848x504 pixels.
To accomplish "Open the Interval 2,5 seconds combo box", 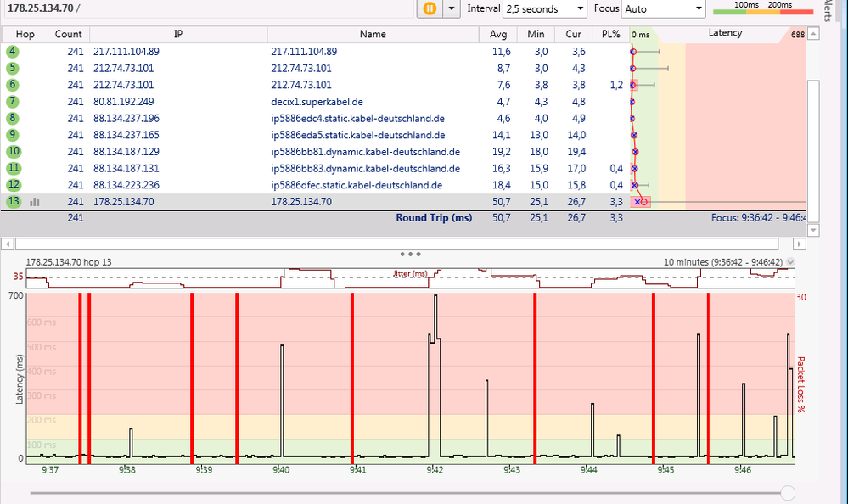I will click(x=545, y=8).
